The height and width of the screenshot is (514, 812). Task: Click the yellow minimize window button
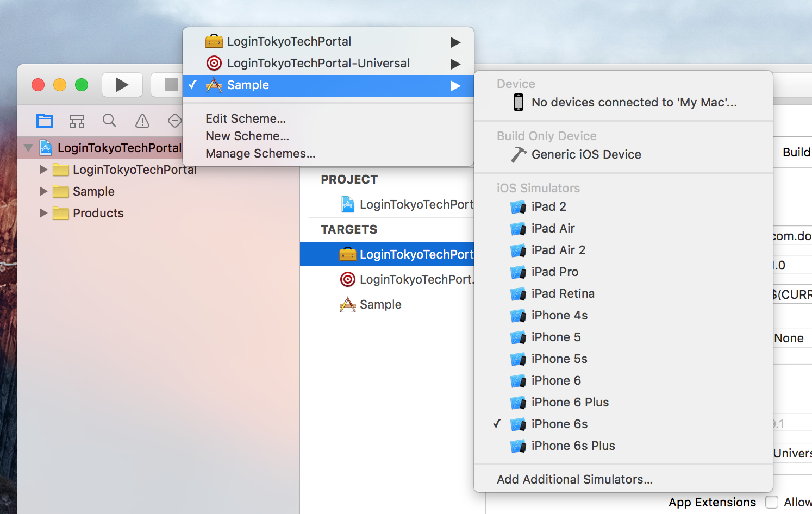click(60, 85)
